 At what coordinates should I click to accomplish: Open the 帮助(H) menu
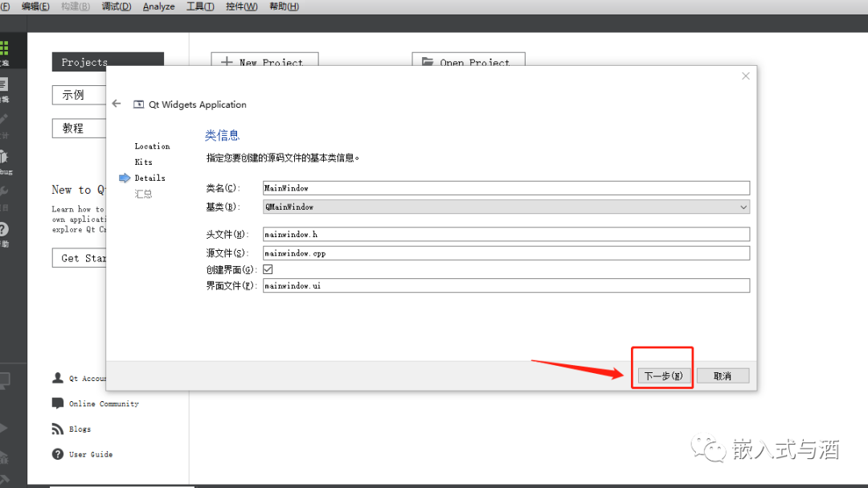tap(284, 6)
